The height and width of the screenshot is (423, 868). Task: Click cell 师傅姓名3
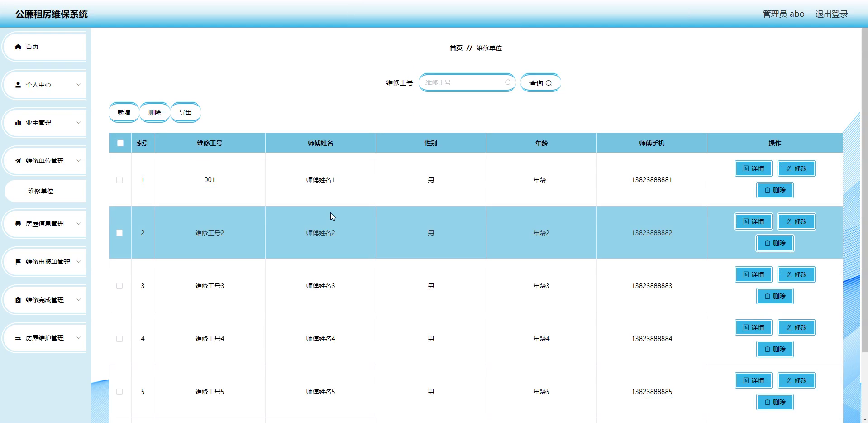[x=320, y=286]
